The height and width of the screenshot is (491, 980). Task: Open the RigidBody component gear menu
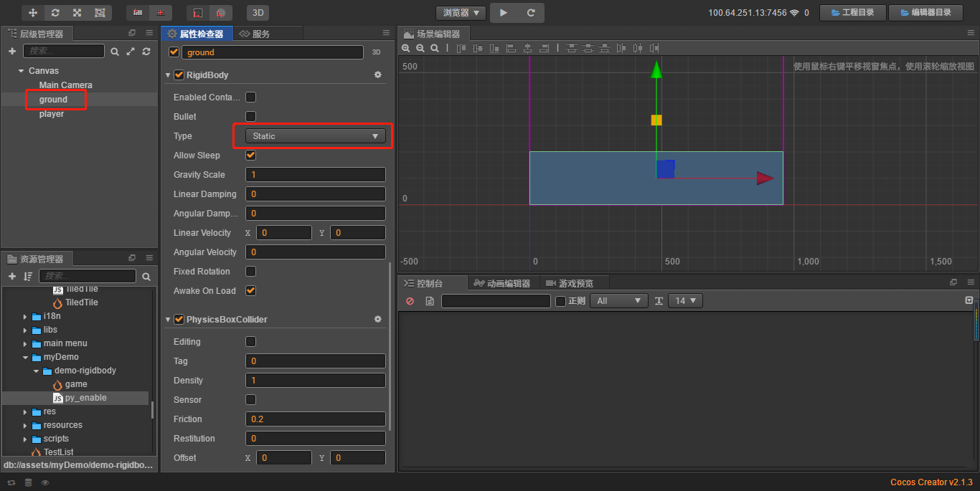378,75
